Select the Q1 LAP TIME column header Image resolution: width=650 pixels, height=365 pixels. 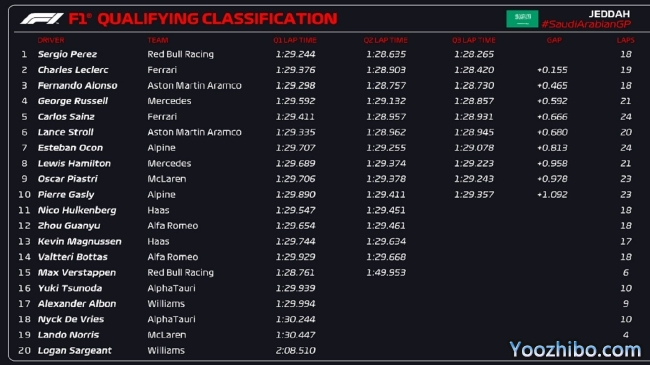[295, 40]
